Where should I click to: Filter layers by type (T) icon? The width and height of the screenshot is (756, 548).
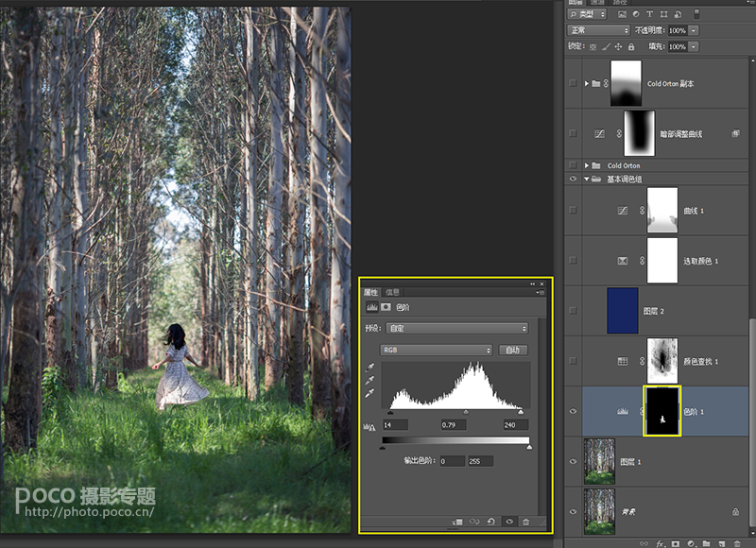pos(649,14)
